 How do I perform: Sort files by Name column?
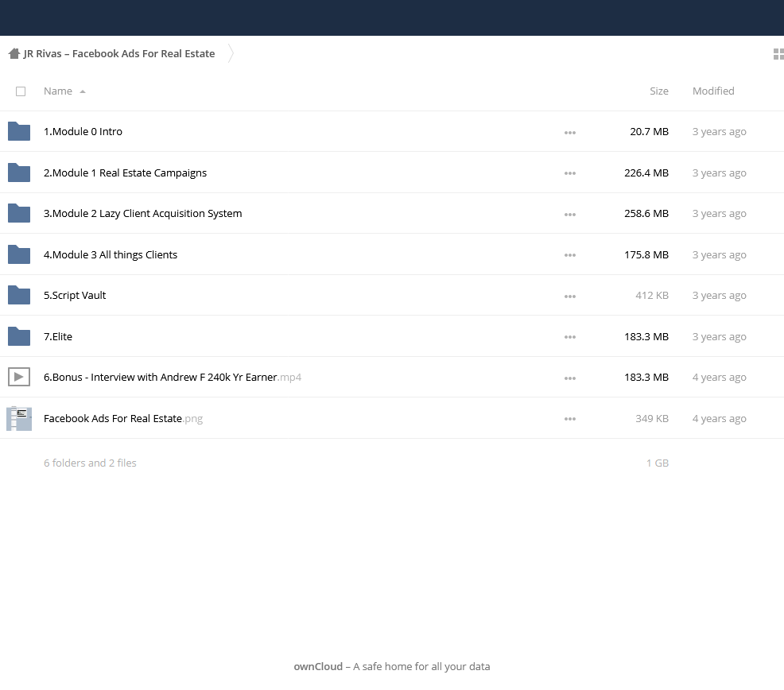point(58,91)
